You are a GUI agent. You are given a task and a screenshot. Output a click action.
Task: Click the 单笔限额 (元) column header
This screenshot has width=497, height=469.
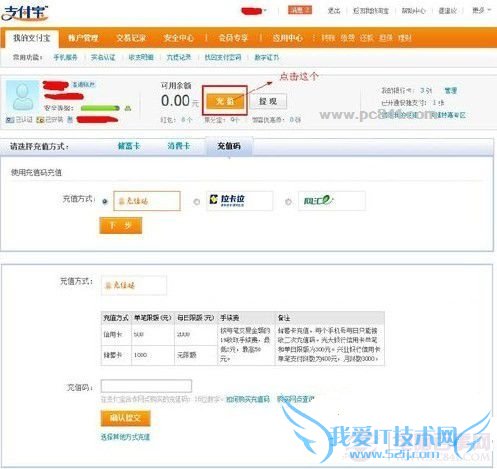152,318
